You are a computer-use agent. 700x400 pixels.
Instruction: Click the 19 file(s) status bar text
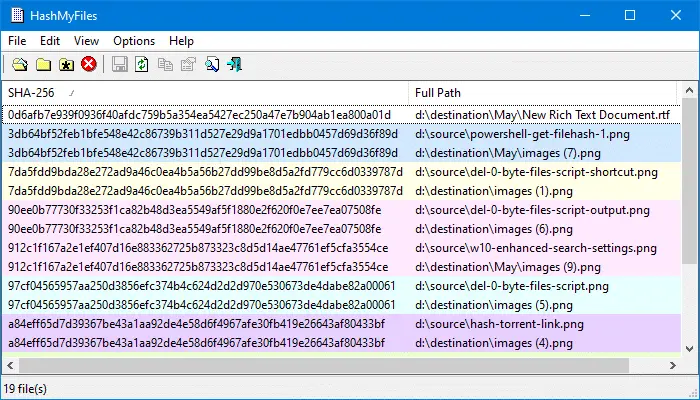pos(25,388)
